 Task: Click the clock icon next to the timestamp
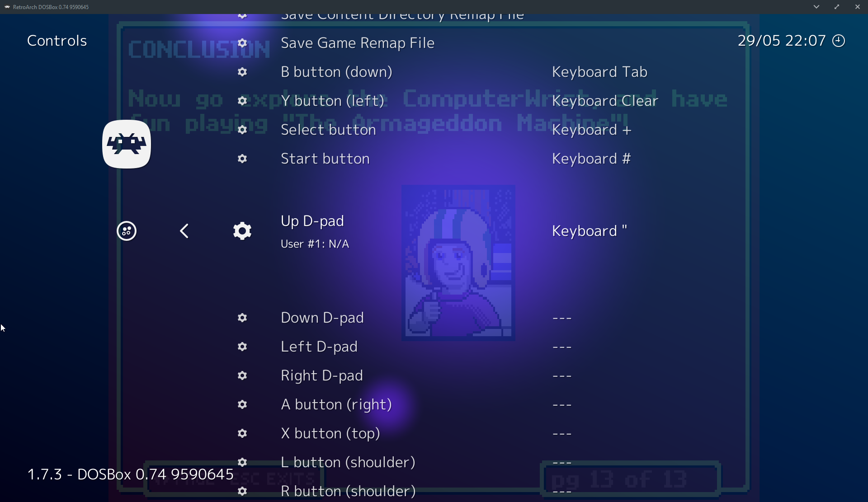tap(840, 40)
